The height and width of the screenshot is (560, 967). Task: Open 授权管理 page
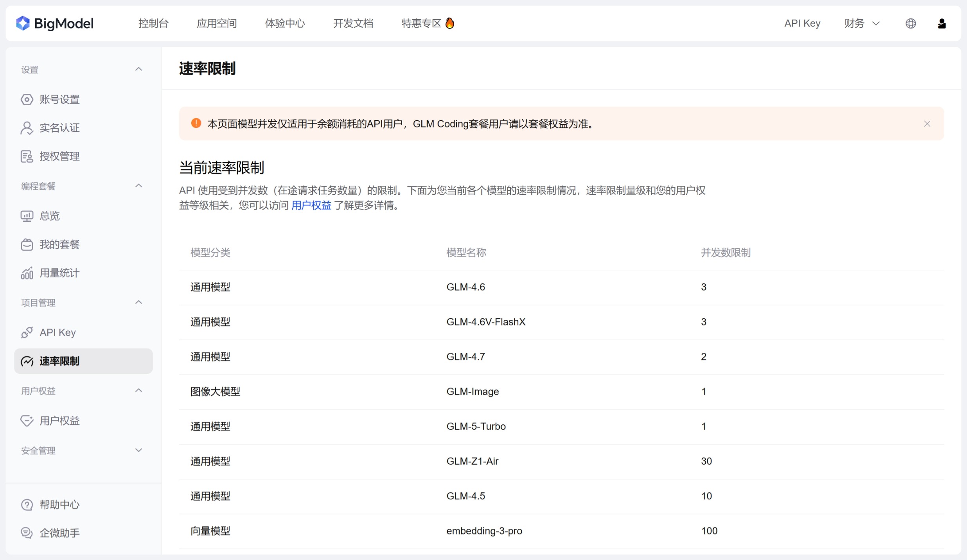pos(59,156)
